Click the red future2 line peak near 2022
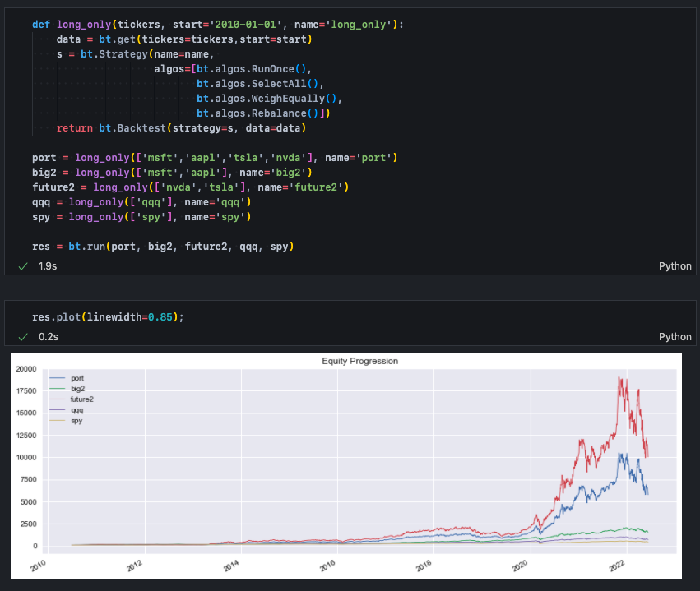Image resolution: width=700 pixels, height=591 pixels. coord(619,378)
